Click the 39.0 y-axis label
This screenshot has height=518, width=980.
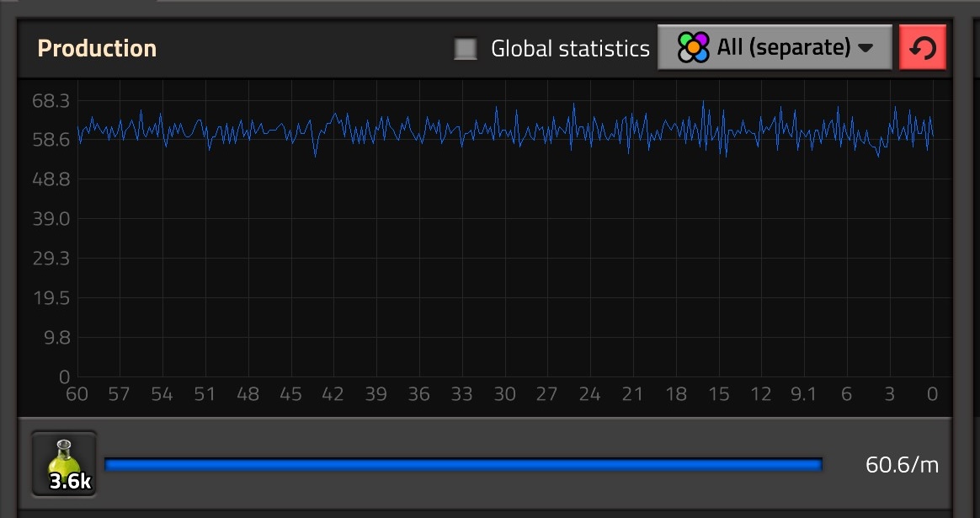[x=51, y=219]
